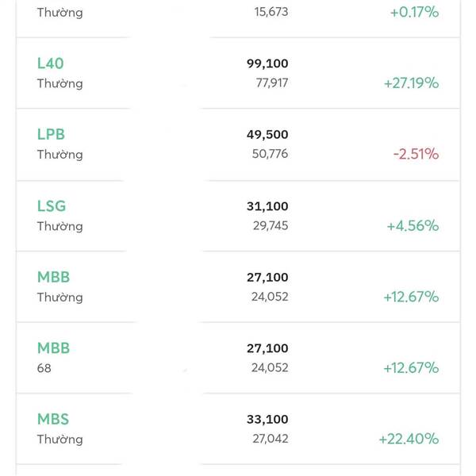Open the LPB stock ticker
Screen dimensions: 476x476
coord(51,134)
